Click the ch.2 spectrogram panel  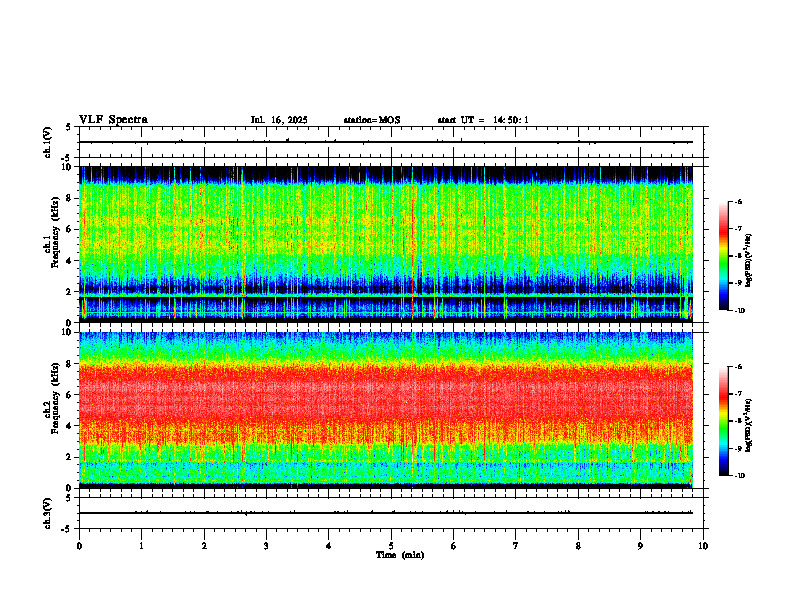[x=386, y=410]
